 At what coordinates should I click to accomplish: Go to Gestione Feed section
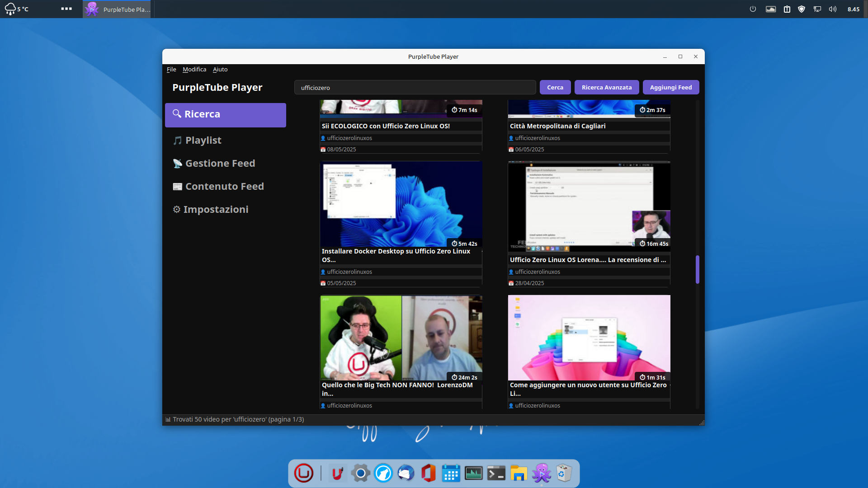[x=220, y=164]
